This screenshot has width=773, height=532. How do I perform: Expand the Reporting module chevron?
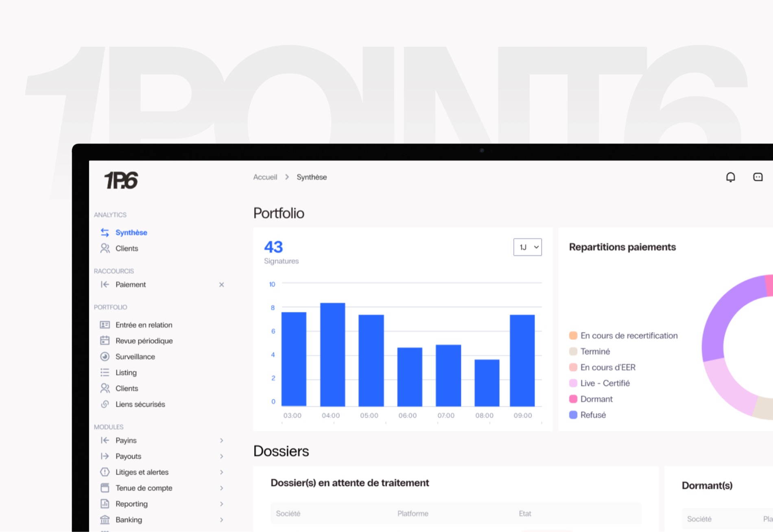click(x=221, y=504)
